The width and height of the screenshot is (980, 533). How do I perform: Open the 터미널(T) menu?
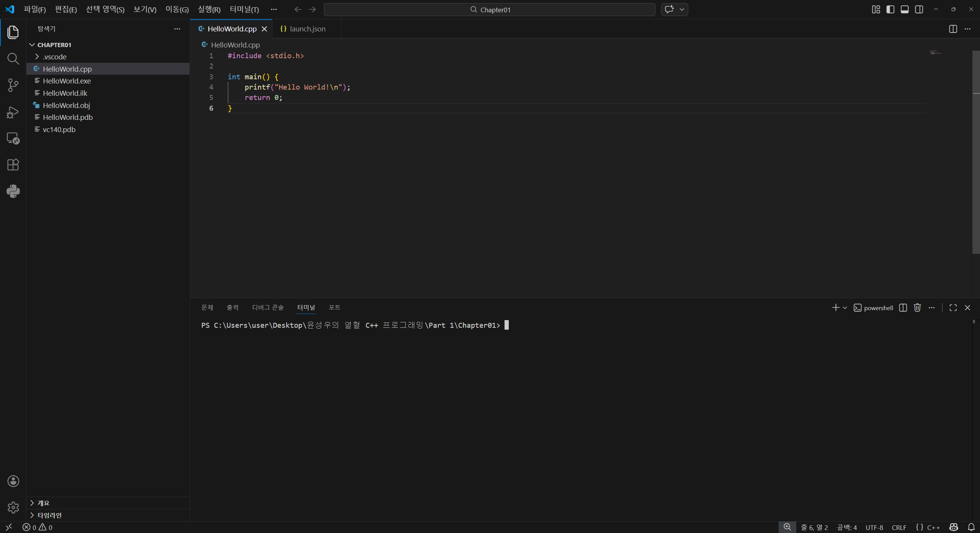click(x=244, y=10)
